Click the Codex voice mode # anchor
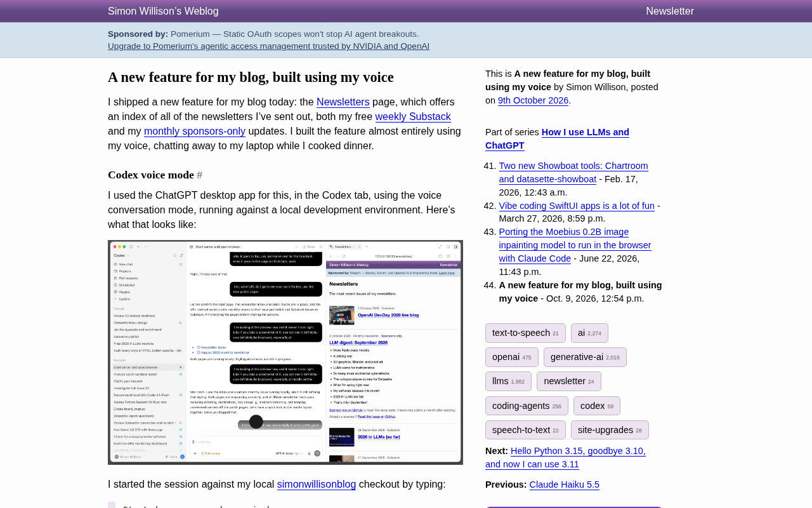The width and height of the screenshot is (812, 508). point(199,175)
